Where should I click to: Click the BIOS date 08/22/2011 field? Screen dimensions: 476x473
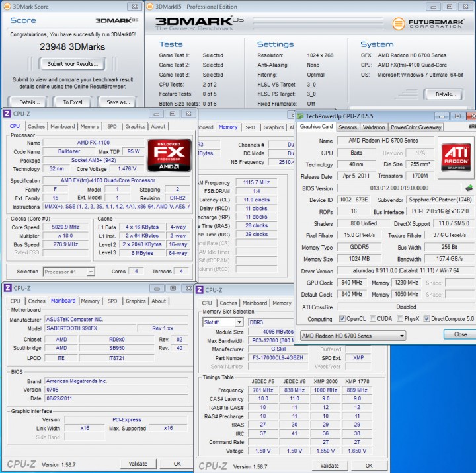point(116,398)
